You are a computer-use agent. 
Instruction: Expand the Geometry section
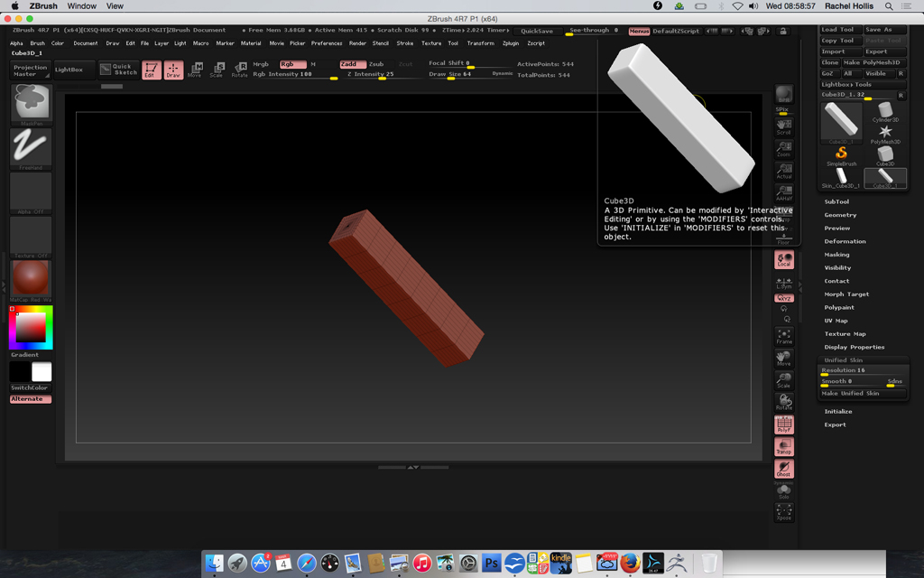tap(840, 215)
